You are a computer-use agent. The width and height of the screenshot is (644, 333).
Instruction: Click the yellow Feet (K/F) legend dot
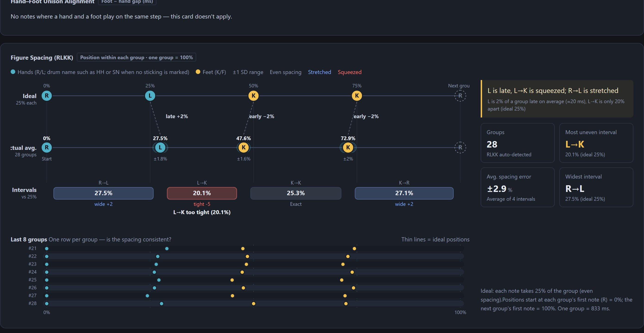click(198, 72)
